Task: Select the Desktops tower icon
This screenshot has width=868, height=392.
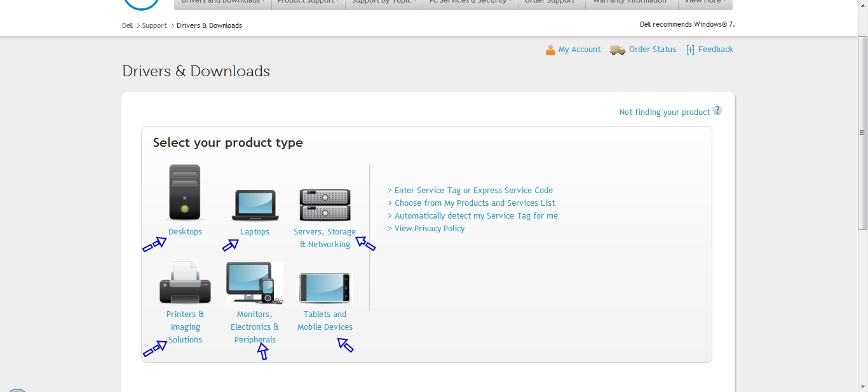Action: click(185, 193)
